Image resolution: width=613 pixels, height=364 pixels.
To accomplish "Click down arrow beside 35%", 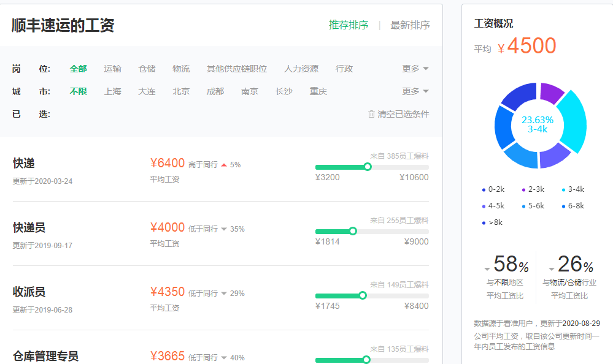I will [x=224, y=229].
